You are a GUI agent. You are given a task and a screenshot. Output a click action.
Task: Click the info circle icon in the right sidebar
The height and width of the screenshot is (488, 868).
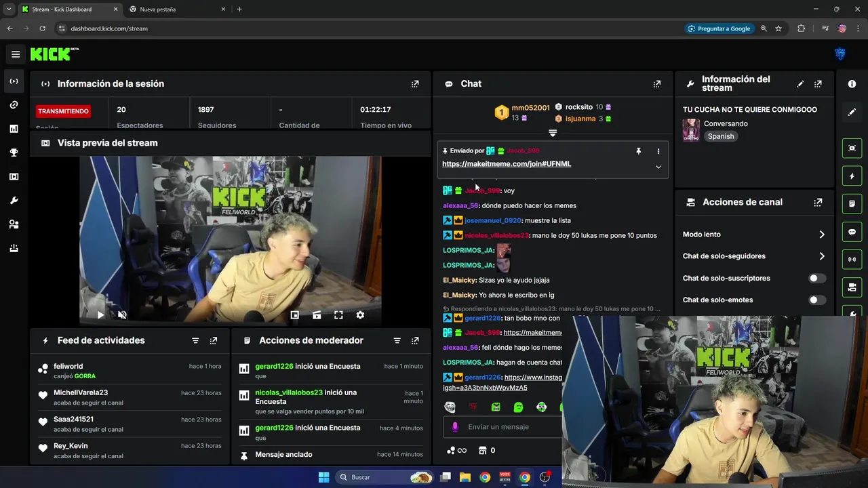point(852,84)
